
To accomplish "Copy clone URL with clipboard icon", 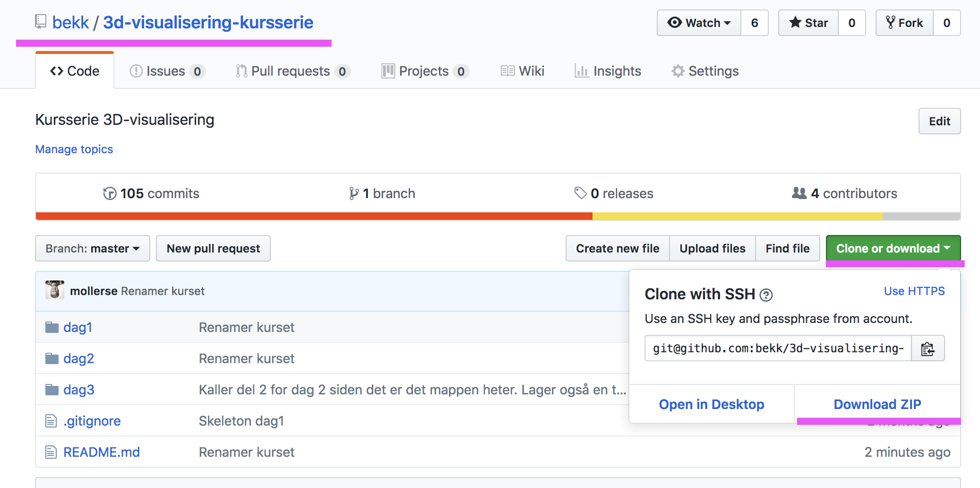I will coord(928,348).
